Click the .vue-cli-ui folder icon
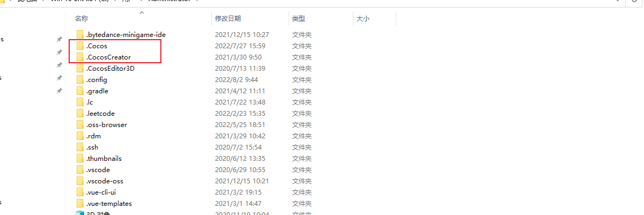Image resolution: width=644 pixels, height=215 pixels. point(80,192)
